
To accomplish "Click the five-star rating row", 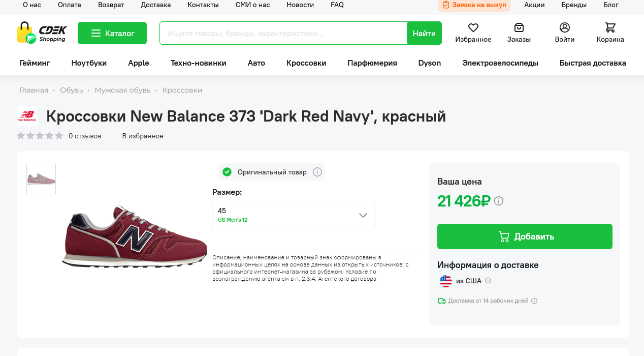I will (x=40, y=136).
